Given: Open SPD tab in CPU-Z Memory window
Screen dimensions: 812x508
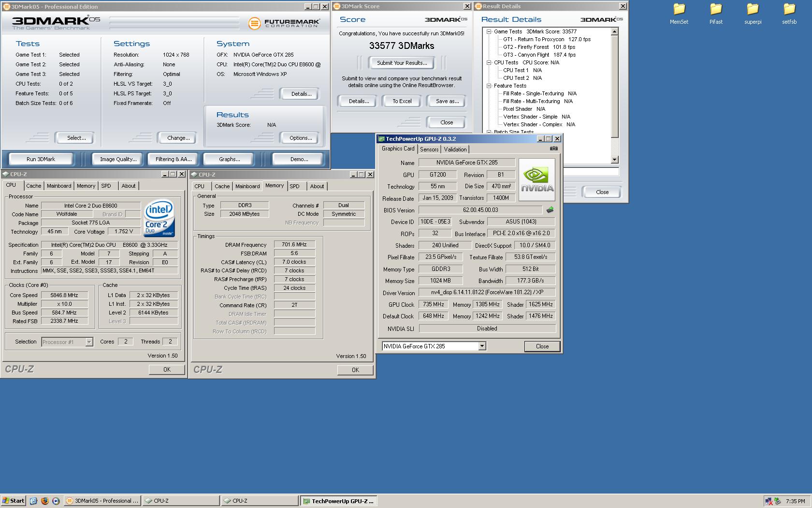Looking at the screenshot, I should click(x=295, y=186).
